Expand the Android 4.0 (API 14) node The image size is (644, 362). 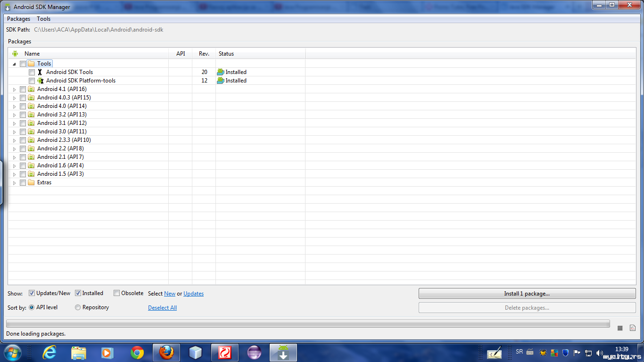14,107
